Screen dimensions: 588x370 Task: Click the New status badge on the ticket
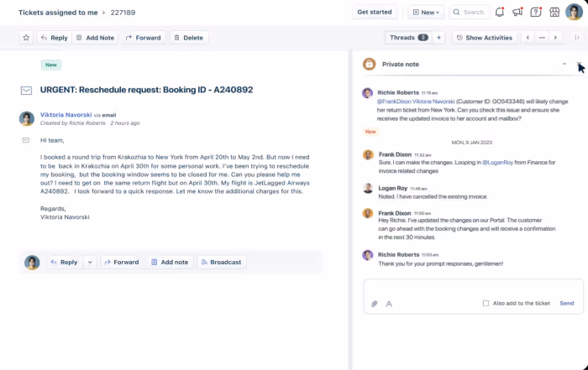click(51, 65)
